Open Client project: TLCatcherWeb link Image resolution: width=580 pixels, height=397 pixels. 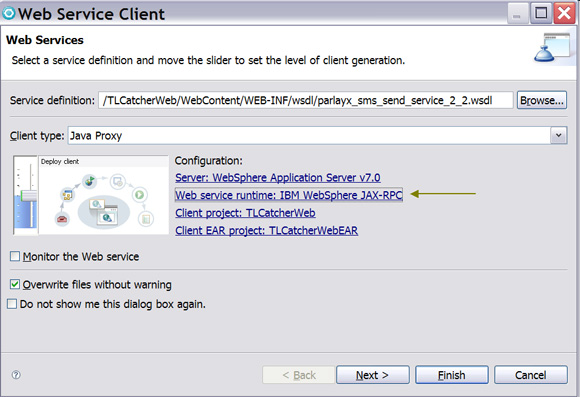click(245, 213)
